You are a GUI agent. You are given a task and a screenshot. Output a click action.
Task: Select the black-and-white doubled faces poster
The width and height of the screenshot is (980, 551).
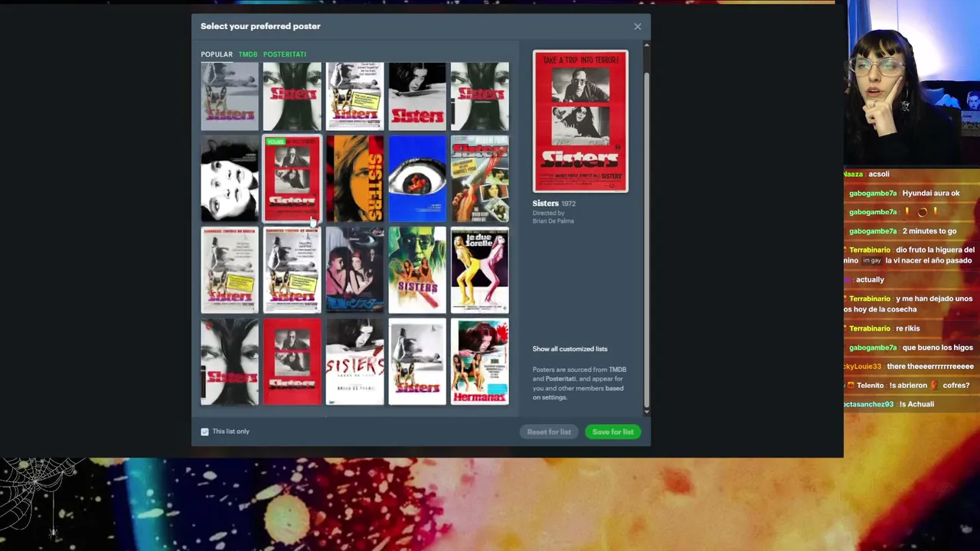coord(230,179)
